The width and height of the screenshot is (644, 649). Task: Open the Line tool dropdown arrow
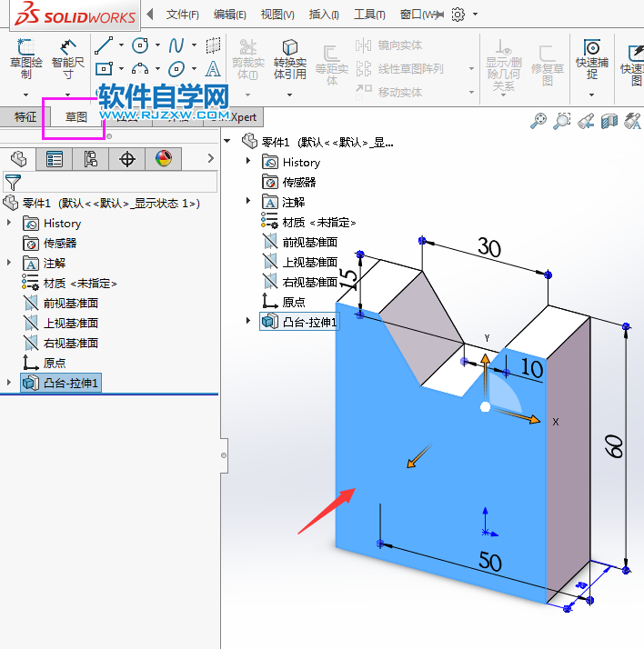click(x=121, y=45)
